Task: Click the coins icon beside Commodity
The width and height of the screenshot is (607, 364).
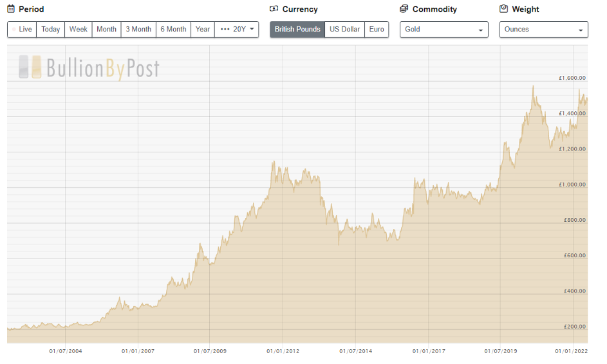Action: pos(404,8)
